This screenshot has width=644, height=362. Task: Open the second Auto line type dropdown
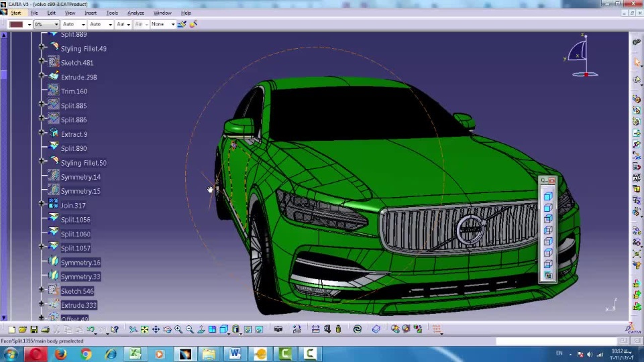pyautogui.click(x=110, y=25)
